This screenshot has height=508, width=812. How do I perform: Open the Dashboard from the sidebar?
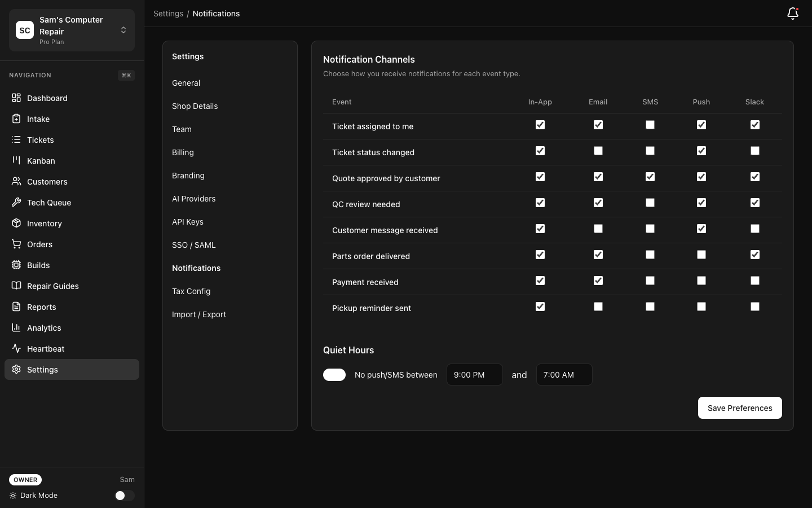point(16,98)
